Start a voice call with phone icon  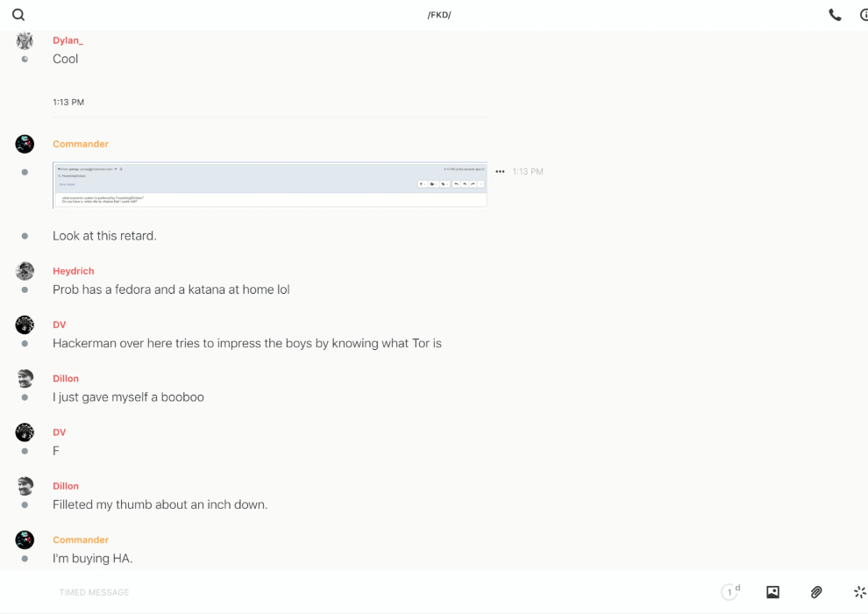point(835,15)
